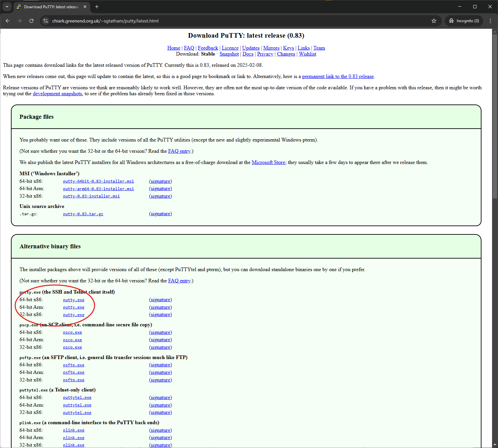Viewport: 498px width, 448px height.
Task: Open the Chrome three-dot menu
Action: click(x=490, y=21)
